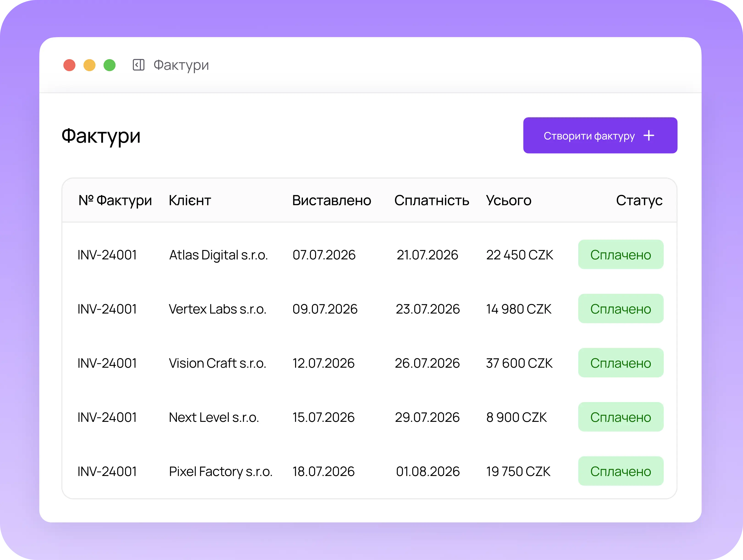Click the Створити фактуру button
The width and height of the screenshot is (743, 560).
click(x=600, y=136)
